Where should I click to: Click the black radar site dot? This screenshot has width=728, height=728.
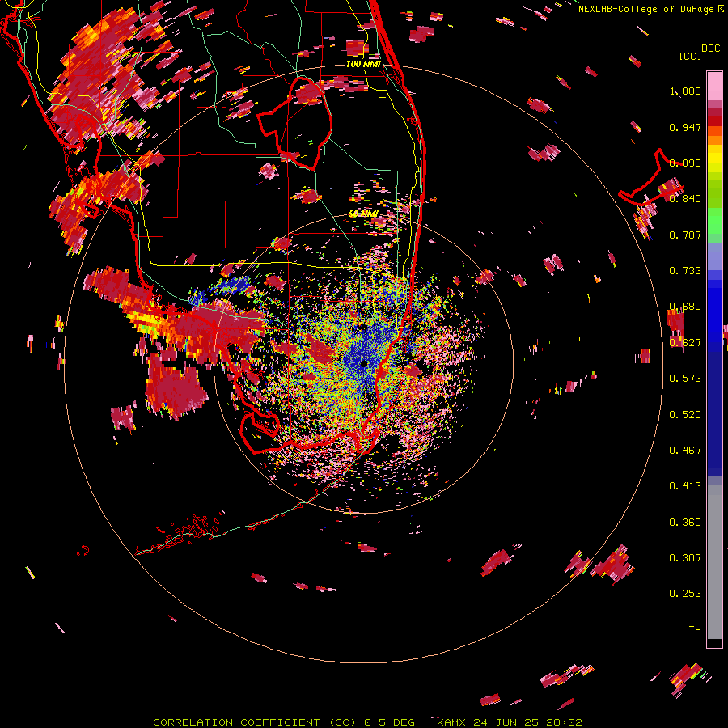(x=364, y=363)
